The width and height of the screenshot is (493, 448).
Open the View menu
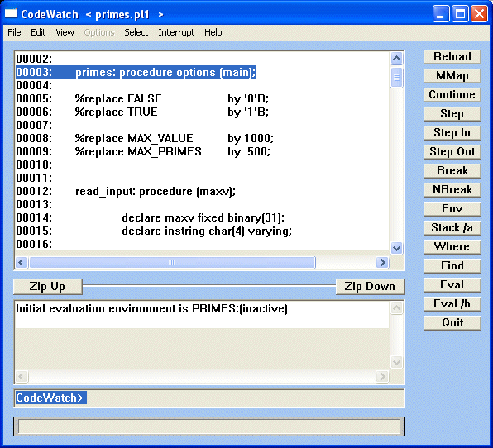[65, 32]
